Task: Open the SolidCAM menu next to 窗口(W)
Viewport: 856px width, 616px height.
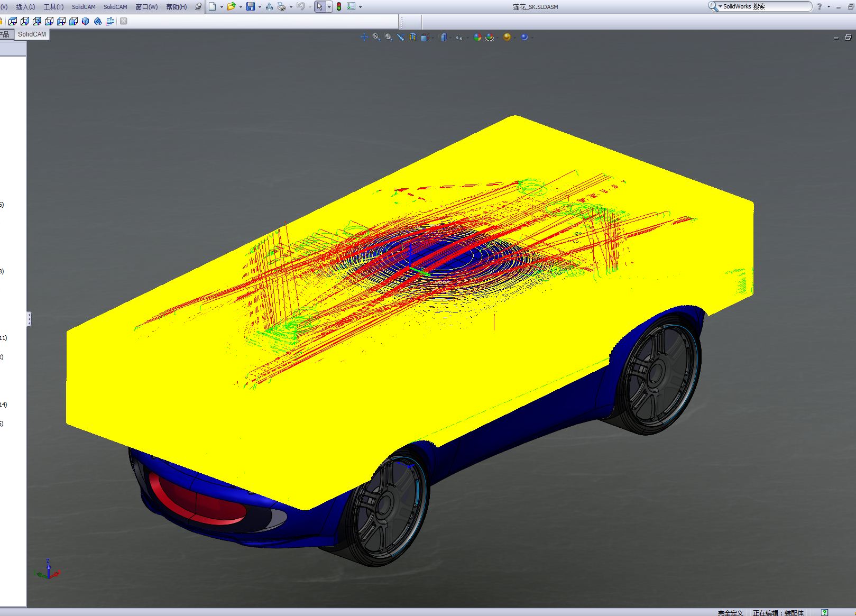Action: pos(115,7)
